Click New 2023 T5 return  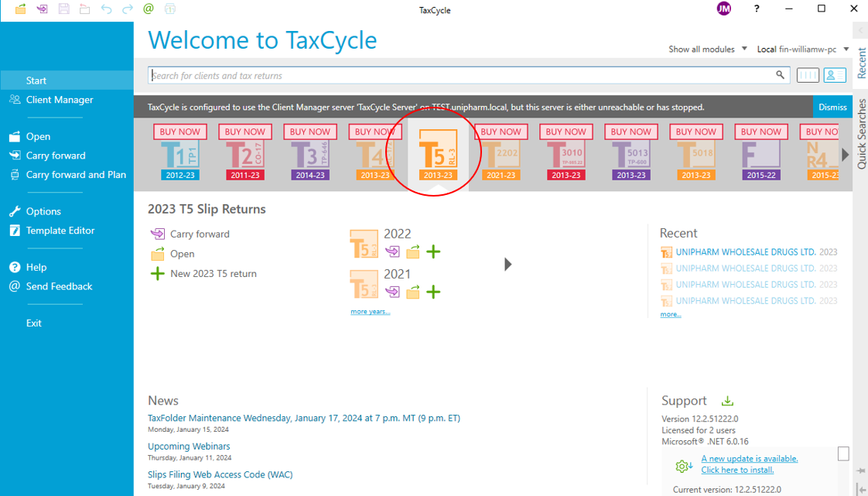pyautogui.click(x=203, y=273)
